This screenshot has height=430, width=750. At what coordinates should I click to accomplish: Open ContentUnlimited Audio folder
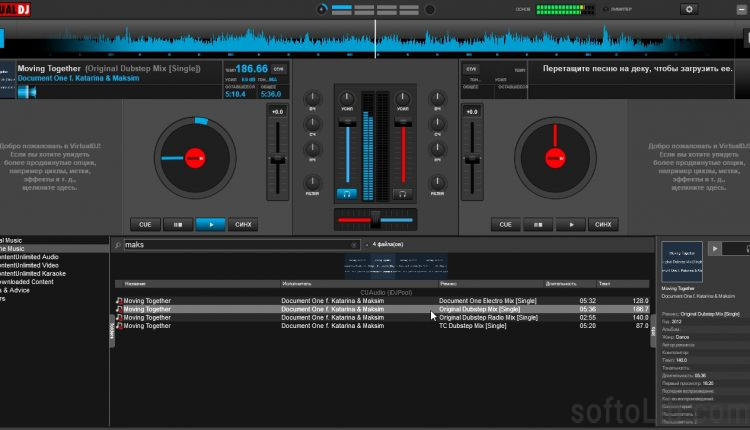tap(29, 257)
